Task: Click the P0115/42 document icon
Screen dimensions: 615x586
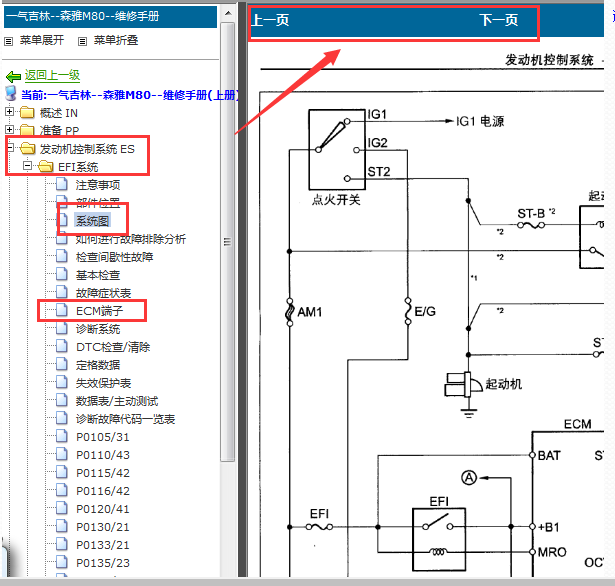Action: pyautogui.click(x=62, y=472)
